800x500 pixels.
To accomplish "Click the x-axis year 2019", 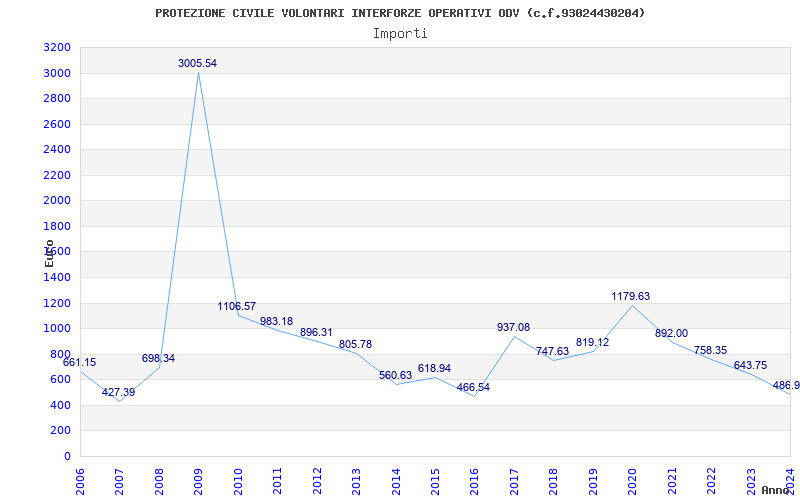I will tap(593, 482).
